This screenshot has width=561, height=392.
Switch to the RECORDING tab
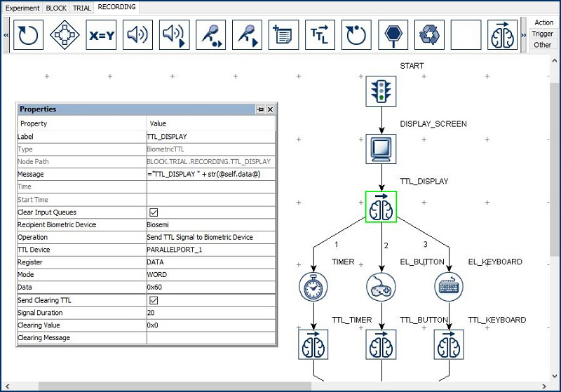click(116, 7)
